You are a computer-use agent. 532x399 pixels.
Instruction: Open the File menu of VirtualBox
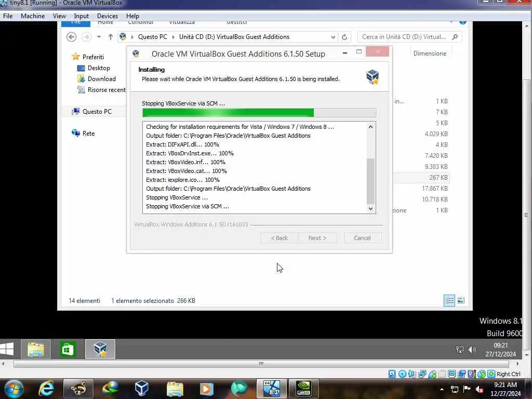pyautogui.click(x=7, y=16)
